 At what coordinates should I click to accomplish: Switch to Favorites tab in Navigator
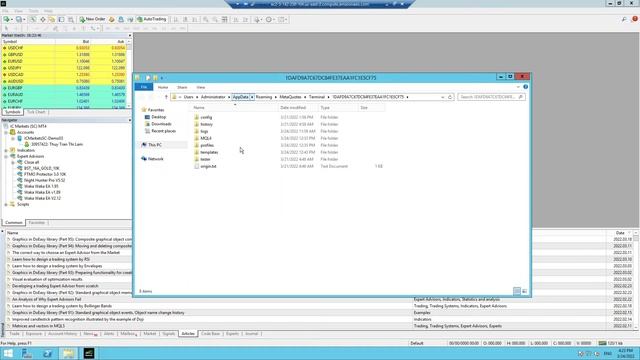coord(36,223)
